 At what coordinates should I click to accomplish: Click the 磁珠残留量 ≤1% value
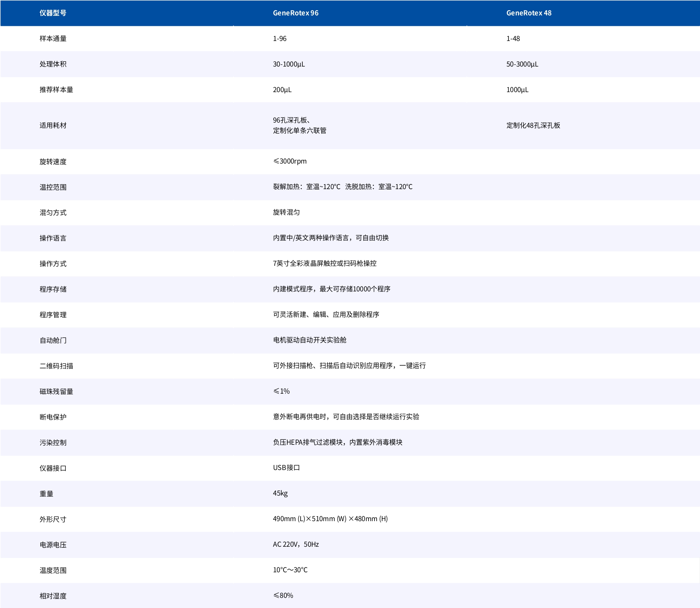click(281, 391)
